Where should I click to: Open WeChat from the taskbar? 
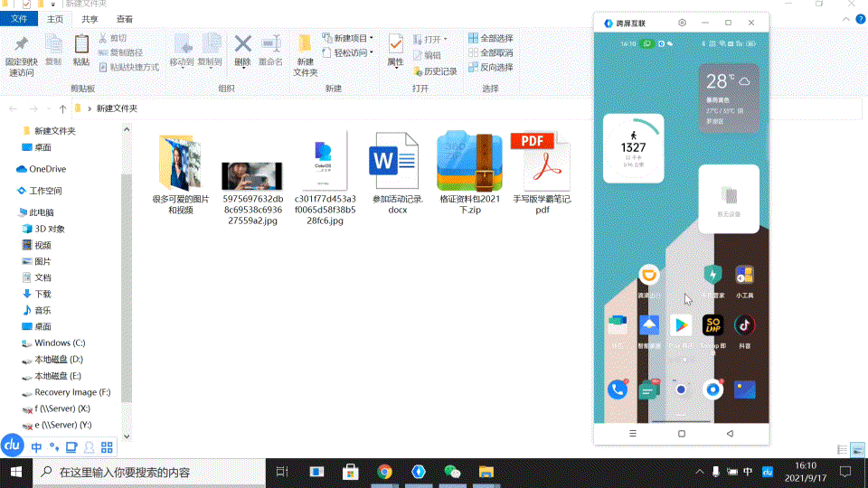point(452,472)
